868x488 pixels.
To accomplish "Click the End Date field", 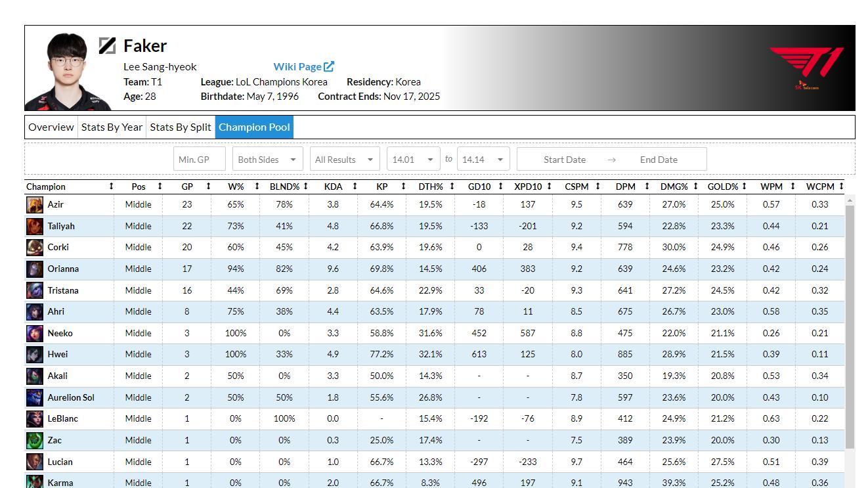I will click(659, 160).
